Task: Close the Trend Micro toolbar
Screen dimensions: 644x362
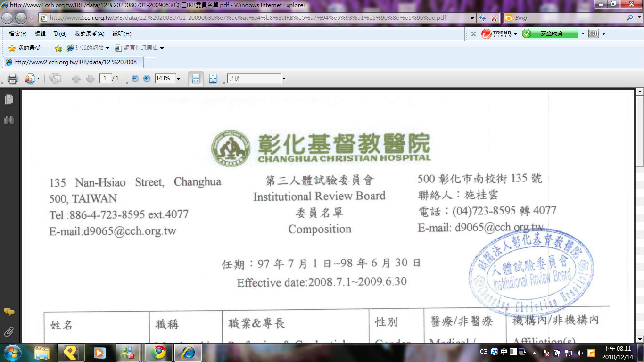Action: pos(473,34)
